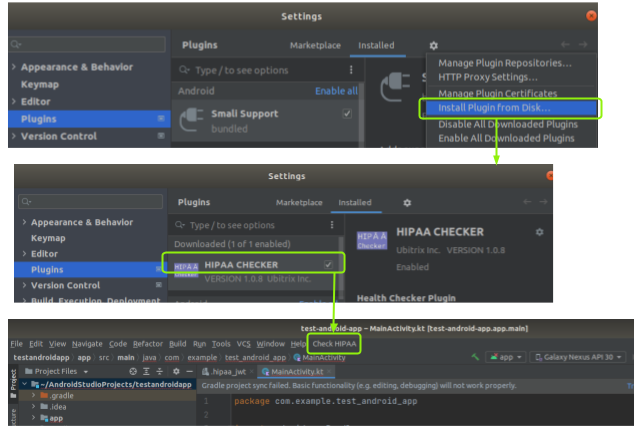Viewport: 639px width, 432px height.
Task: Open .hipaa_jwt editor tab
Action: pos(228,371)
